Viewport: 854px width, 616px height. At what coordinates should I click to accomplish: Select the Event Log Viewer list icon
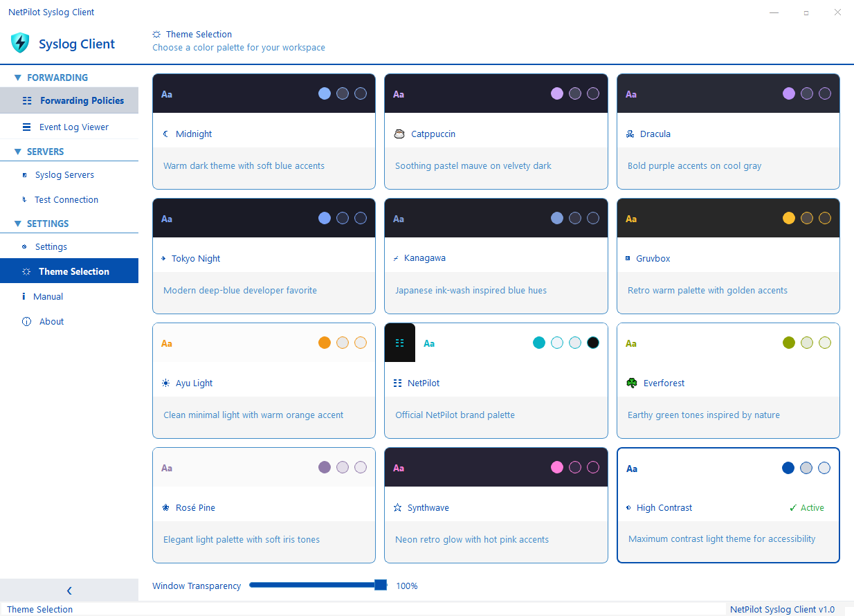click(x=26, y=127)
